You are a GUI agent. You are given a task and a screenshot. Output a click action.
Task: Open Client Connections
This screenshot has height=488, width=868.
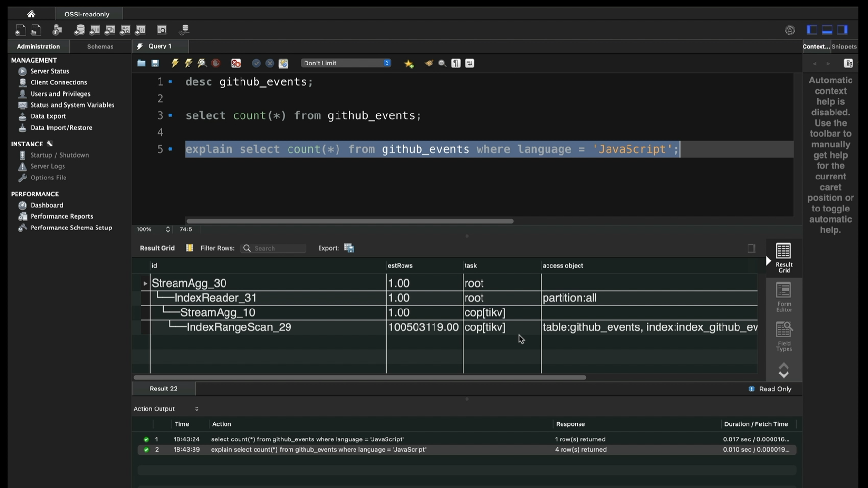[59, 82]
